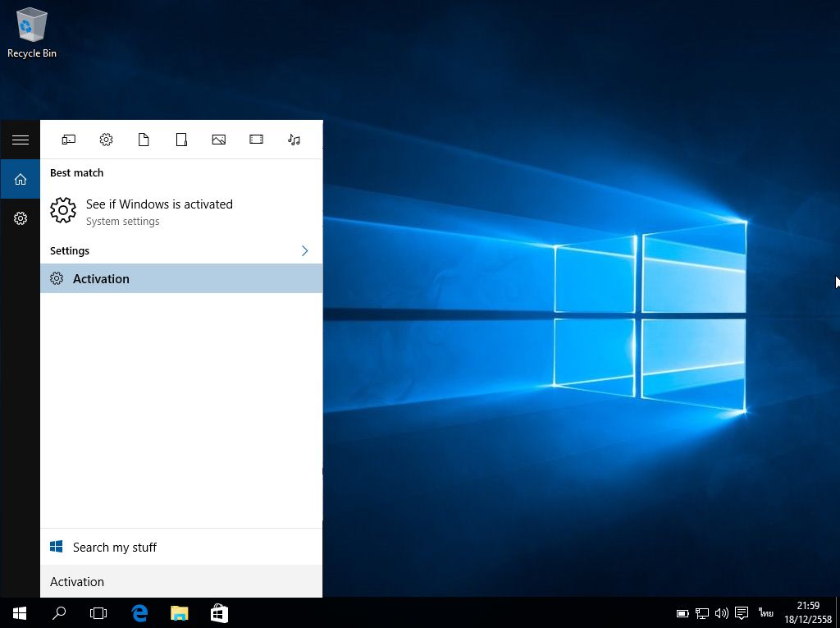Click the Show desktop strip at the taskbar's right end
The image size is (840, 628).
tap(838, 613)
